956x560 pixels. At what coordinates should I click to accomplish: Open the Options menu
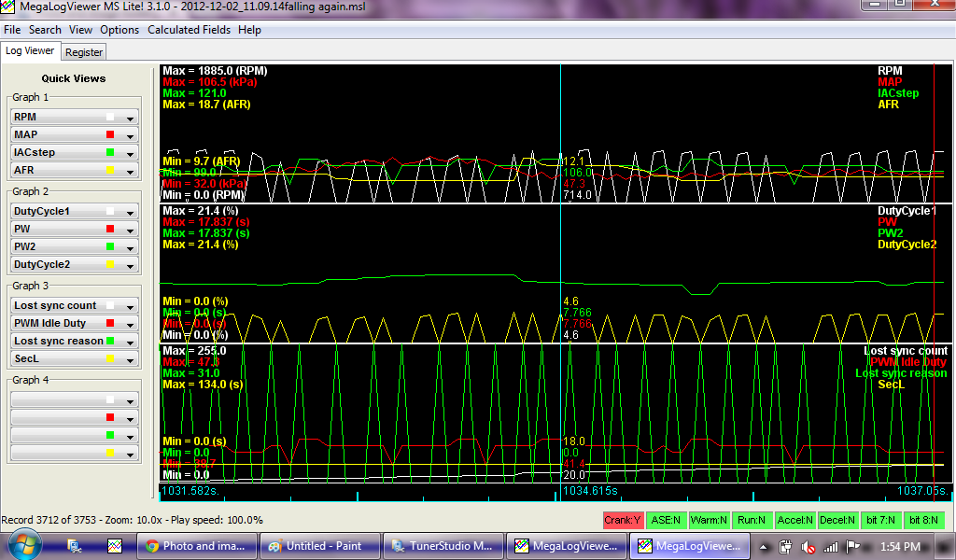pyautogui.click(x=119, y=30)
